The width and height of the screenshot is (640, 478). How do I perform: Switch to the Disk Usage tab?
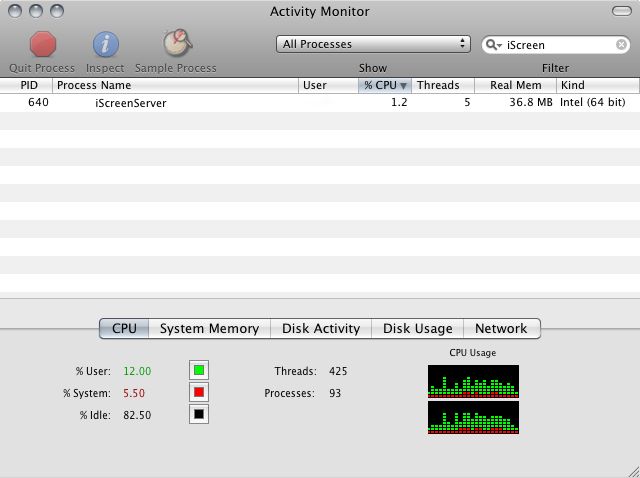click(418, 329)
